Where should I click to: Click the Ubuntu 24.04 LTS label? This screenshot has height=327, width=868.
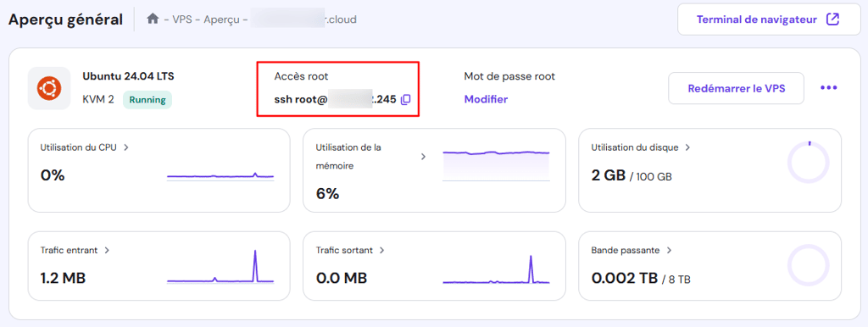[129, 75]
